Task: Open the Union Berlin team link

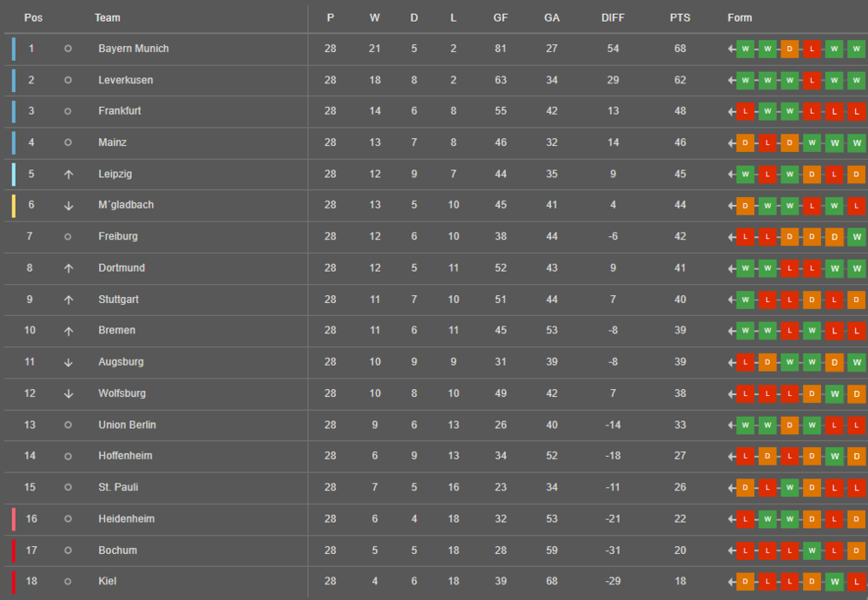Action: [x=128, y=425]
